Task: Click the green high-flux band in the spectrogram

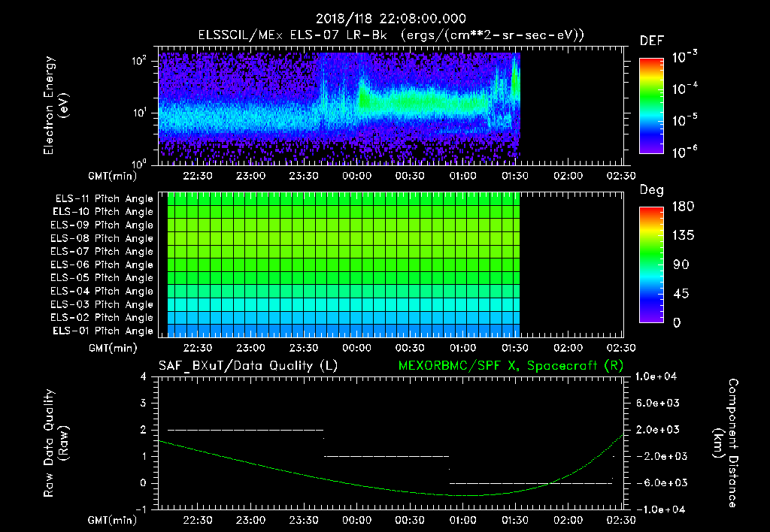Action: (x=425, y=103)
